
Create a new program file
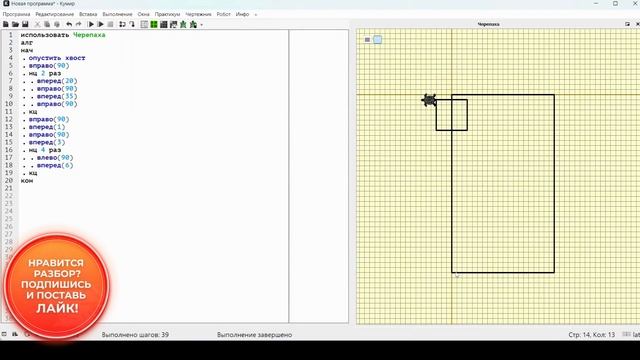6,24
